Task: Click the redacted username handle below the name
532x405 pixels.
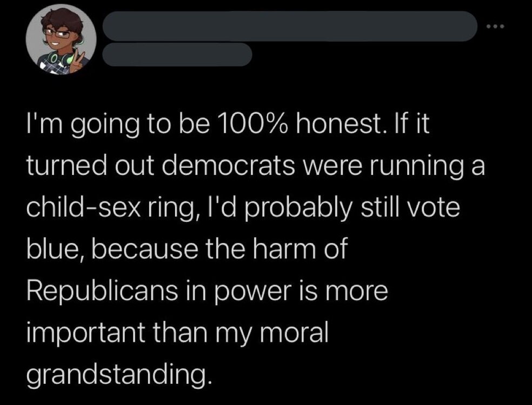Action: point(177,55)
